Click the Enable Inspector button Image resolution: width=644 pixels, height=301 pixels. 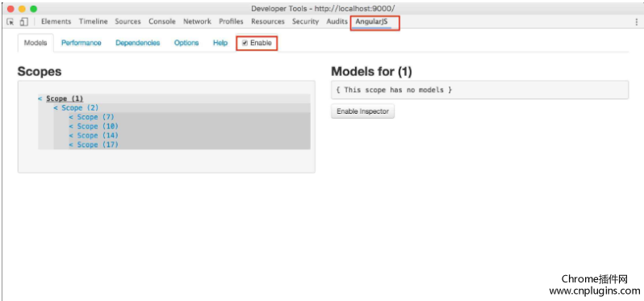(362, 111)
